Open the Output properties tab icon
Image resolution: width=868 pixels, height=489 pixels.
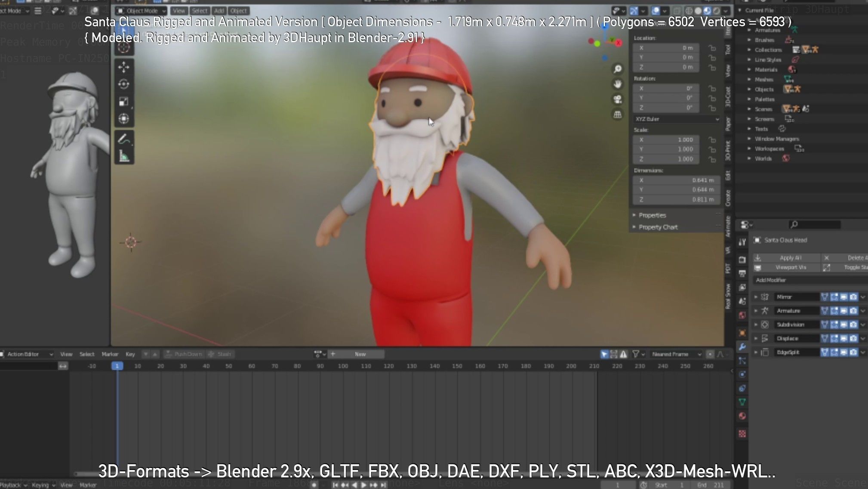click(742, 273)
